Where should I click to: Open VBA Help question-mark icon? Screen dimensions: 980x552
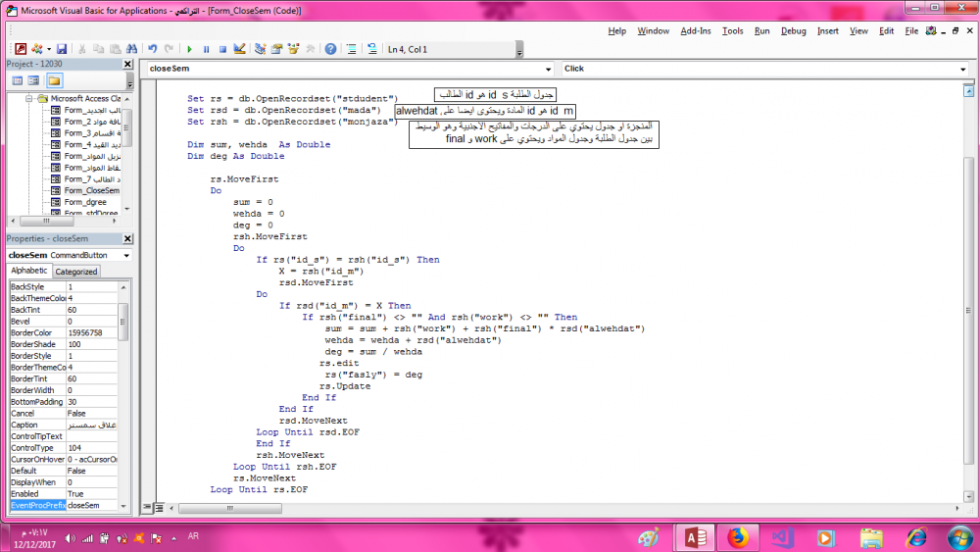point(330,49)
